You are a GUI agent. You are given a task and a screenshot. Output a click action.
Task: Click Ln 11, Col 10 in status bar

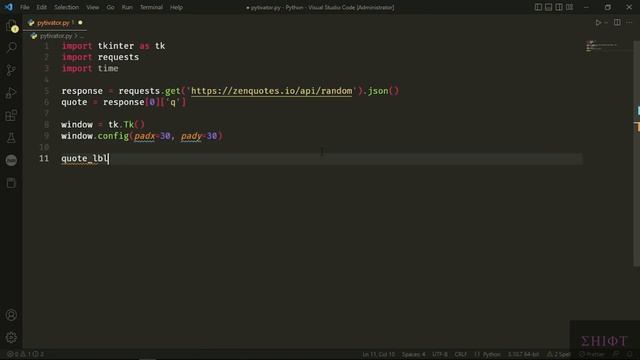click(378, 354)
